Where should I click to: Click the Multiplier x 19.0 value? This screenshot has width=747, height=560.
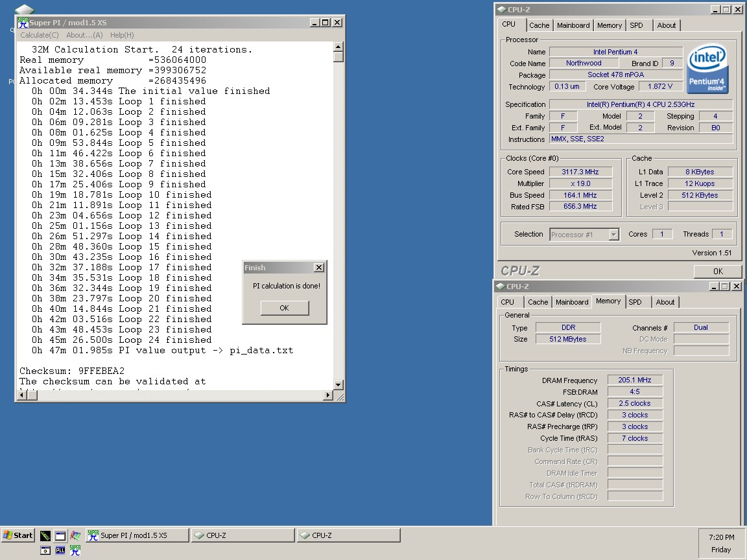pyautogui.click(x=580, y=183)
